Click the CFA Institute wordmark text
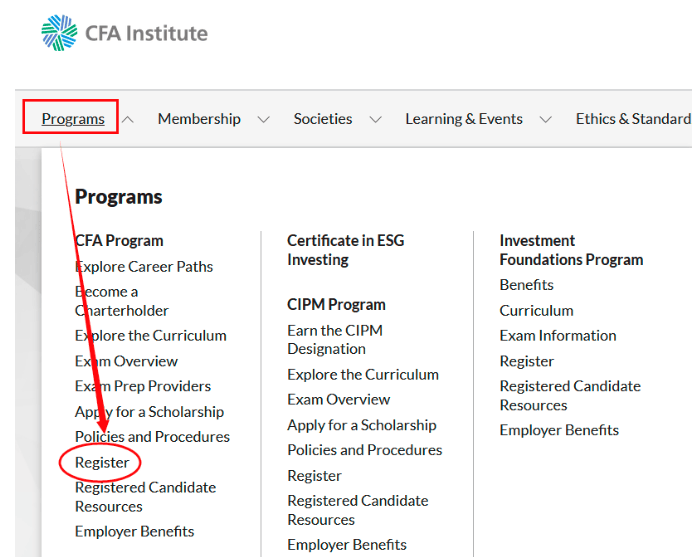 [x=147, y=33]
